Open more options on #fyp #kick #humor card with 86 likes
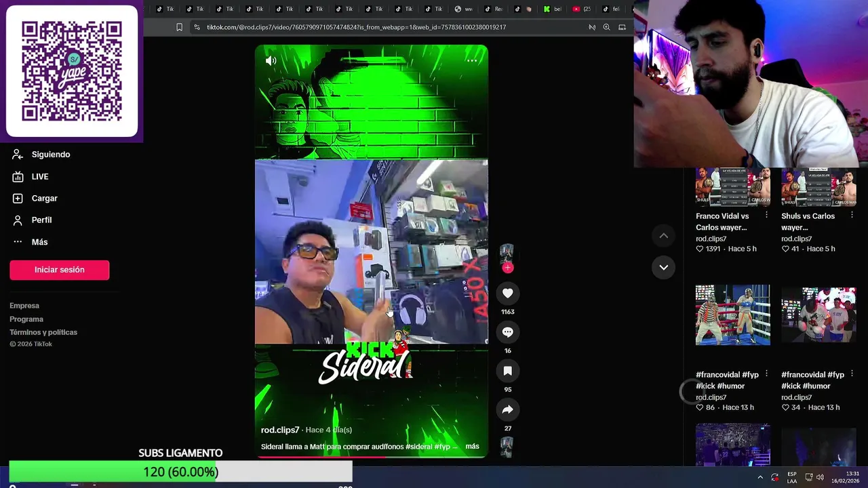The image size is (868, 488). point(766,373)
